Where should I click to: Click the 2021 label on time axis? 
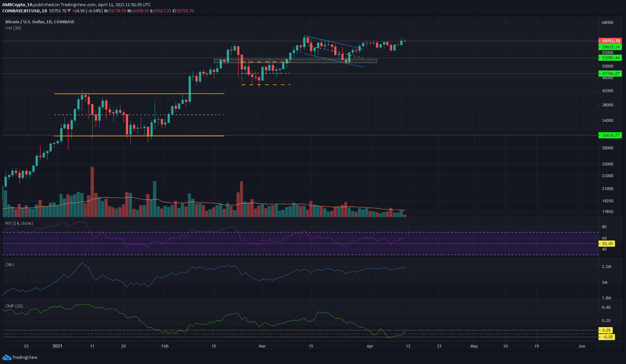pyautogui.click(x=57, y=346)
